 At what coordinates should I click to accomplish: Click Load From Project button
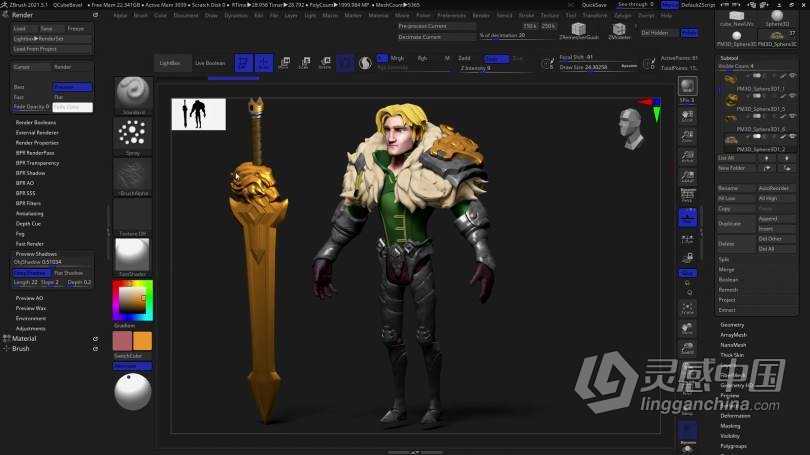pos(52,49)
